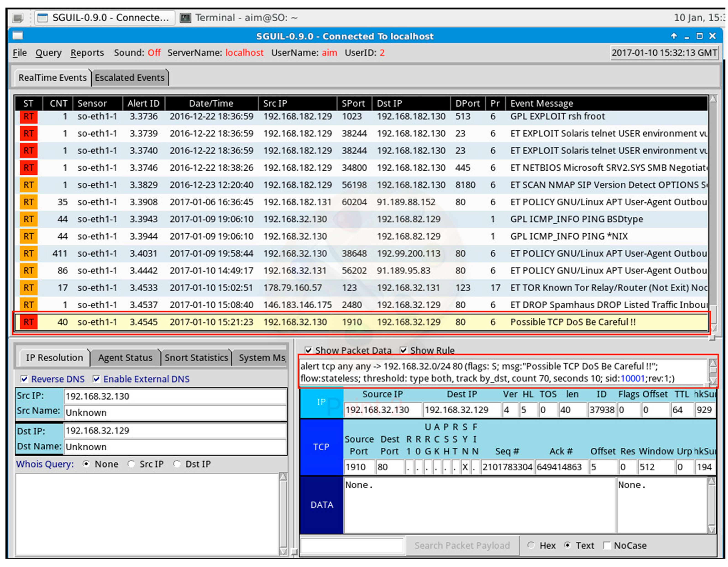Image resolution: width=728 pixels, height=567 pixels.
Task: Click red RT status of alert 3.4545
Action: (29, 322)
